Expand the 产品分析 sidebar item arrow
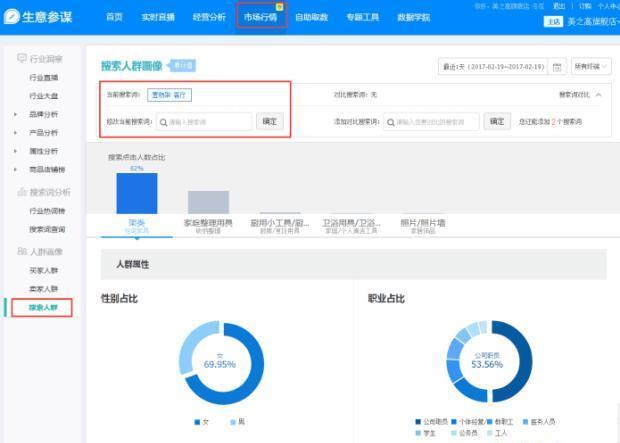This screenshot has width=620, height=443. tap(15, 133)
